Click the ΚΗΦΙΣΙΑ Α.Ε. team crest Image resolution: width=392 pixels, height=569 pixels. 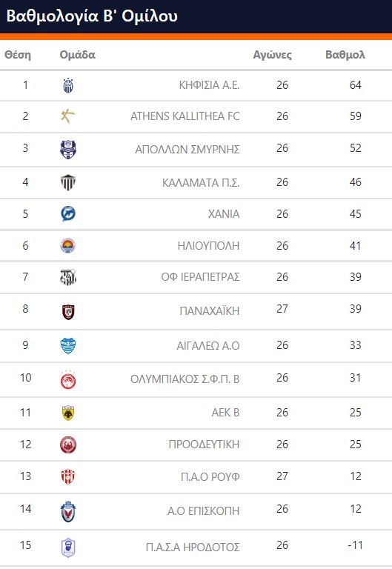point(68,86)
